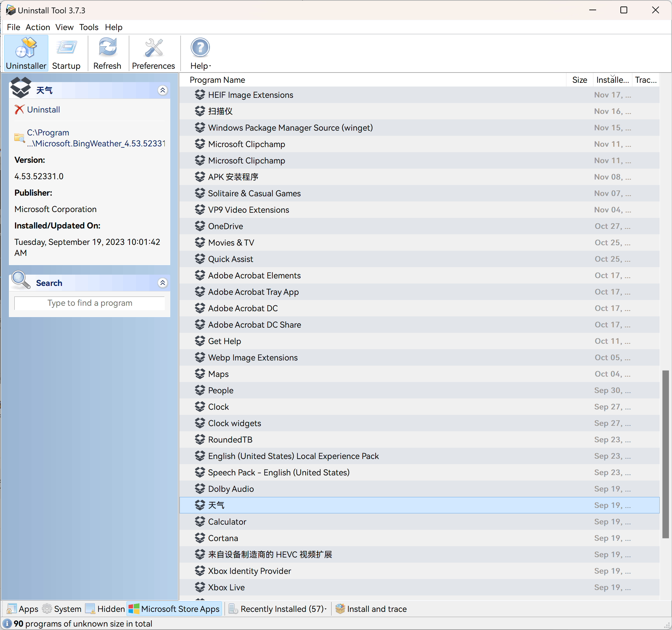Collapse the 天气 details panel
This screenshot has height=630, width=672.
pyautogui.click(x=163, y=90)
